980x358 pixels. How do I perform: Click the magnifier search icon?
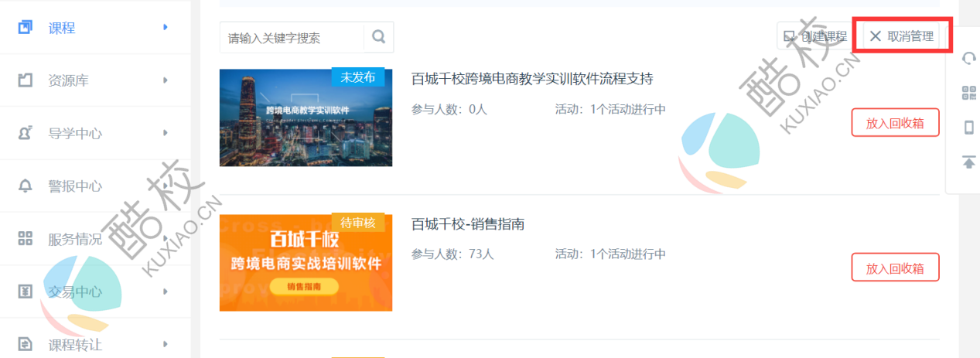pyautogui.click(x=378, y=37)
